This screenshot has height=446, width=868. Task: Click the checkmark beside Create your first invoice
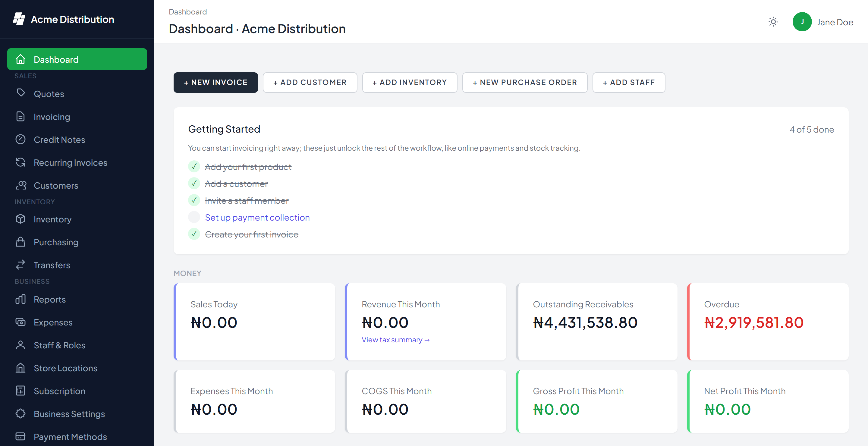(194, 234)
